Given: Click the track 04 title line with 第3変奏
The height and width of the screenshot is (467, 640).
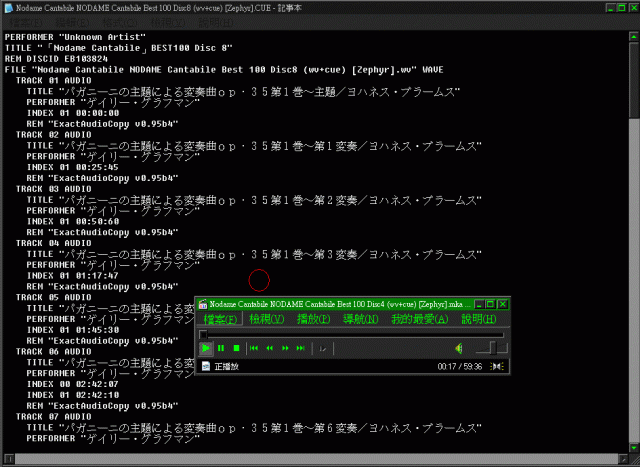Looking at the screenshot, I should tap(254, 254).
